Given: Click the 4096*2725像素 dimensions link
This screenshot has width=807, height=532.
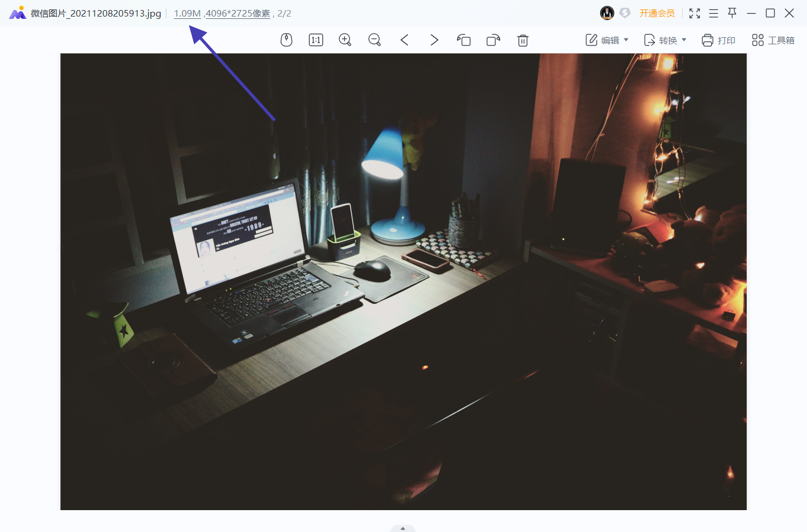Looking at the screenshot, I should pyautogui.click(x=238, y=13).
